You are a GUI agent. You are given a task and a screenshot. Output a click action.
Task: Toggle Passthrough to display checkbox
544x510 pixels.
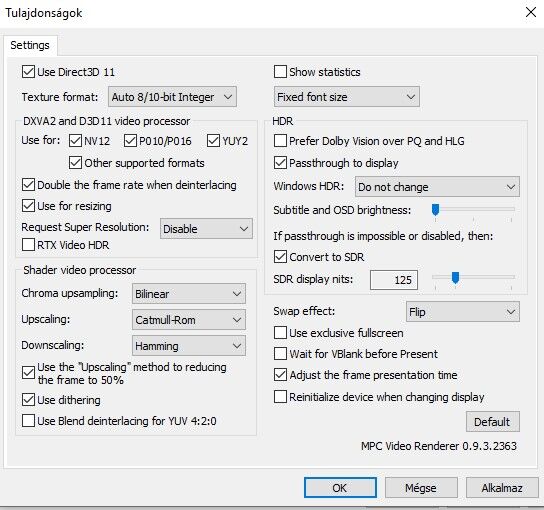point(280,163)
